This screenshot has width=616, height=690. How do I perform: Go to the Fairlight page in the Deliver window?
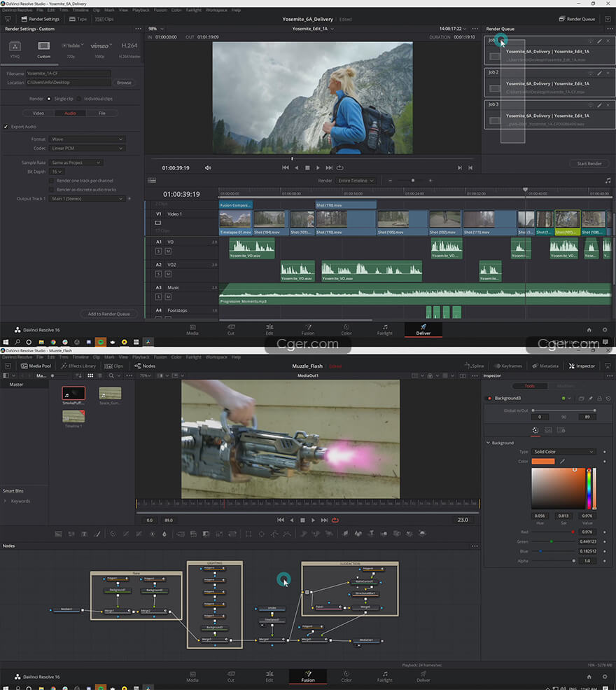(x=385, y=330)
